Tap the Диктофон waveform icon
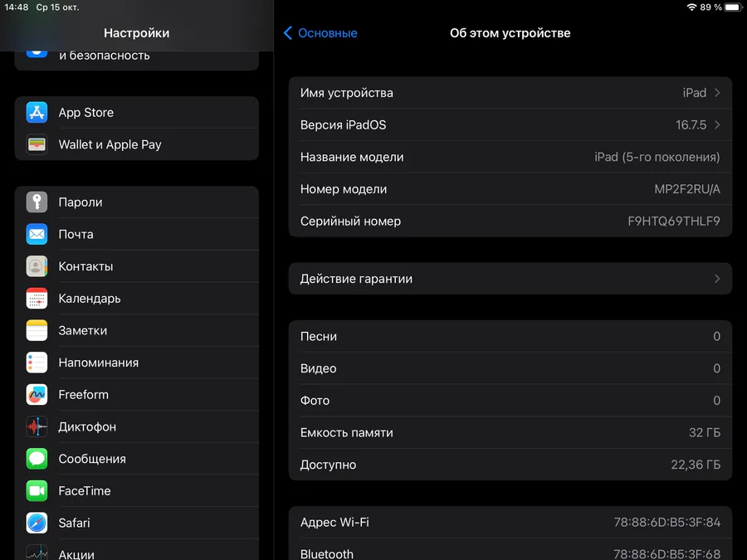Image resolution: width=747 pixels, height=560 pixels. (x=37, y=426)
